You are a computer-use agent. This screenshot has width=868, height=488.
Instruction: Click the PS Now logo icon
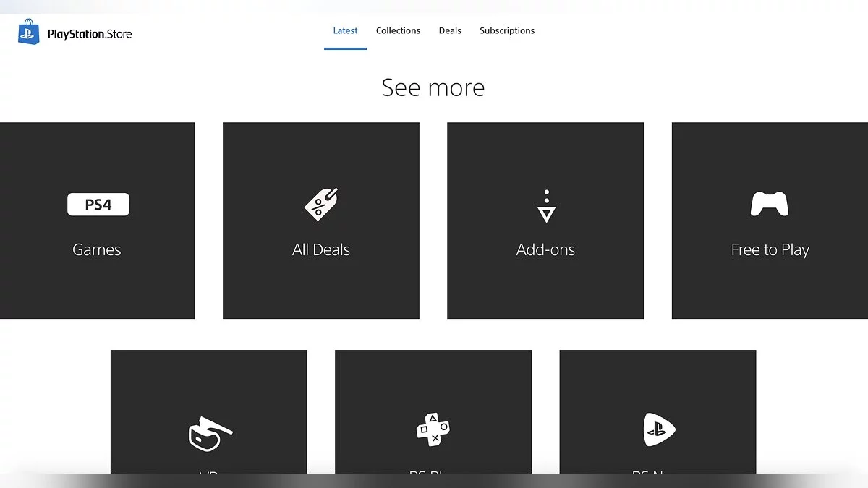coord(658,429)
